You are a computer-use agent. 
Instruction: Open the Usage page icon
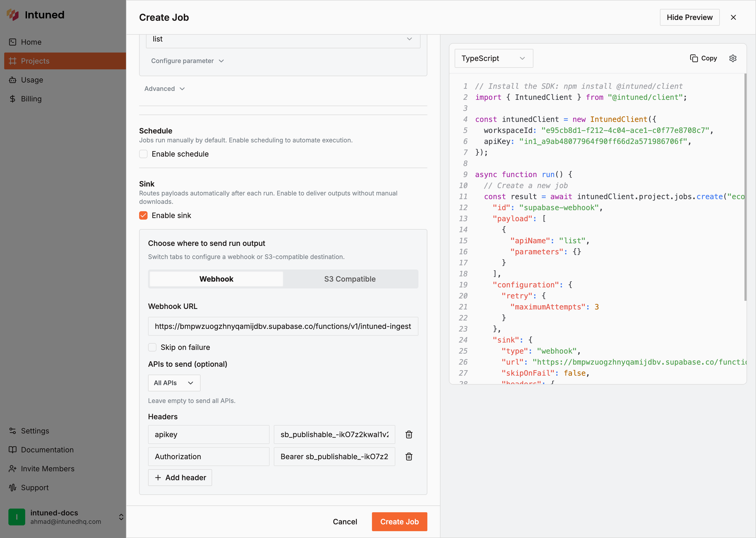tap(13, 80)
